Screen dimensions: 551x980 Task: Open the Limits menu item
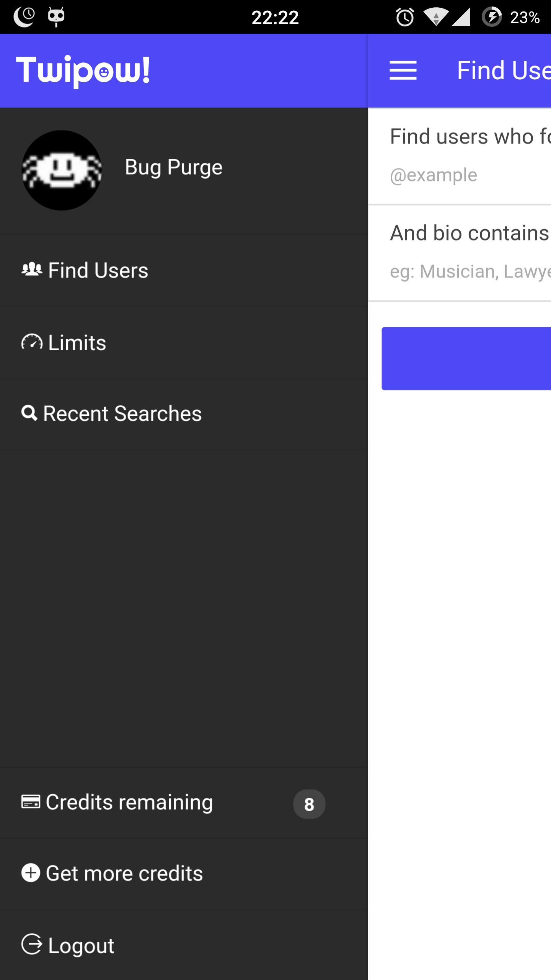pyautogui.click(x=184, y=342)
